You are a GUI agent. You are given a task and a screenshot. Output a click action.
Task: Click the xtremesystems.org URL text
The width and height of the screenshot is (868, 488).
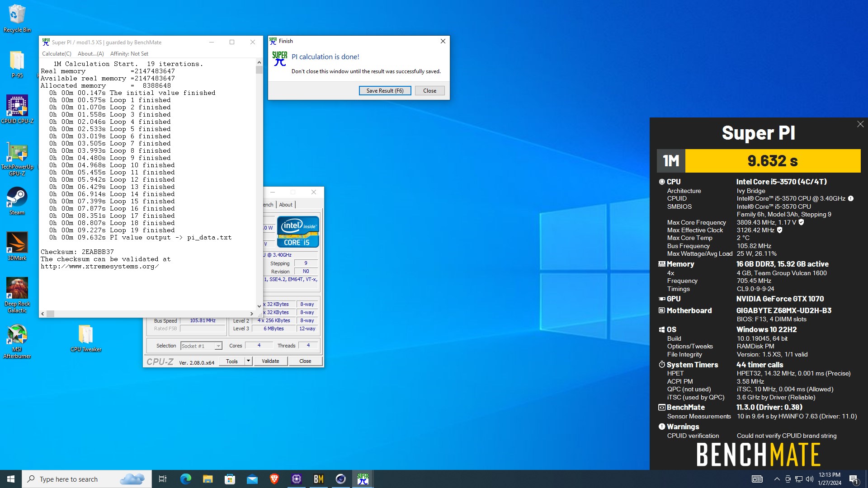[99, 266]
